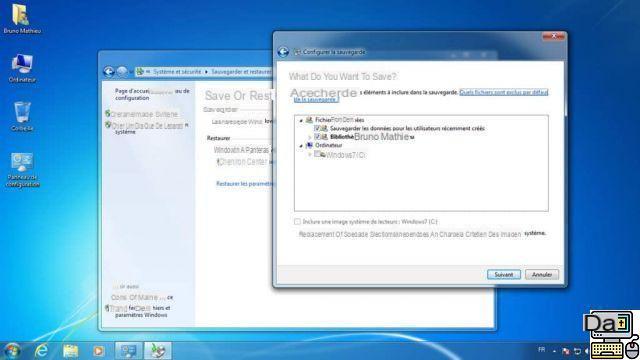Launch Internet Explorer from the taskbar

click(41, 351)
